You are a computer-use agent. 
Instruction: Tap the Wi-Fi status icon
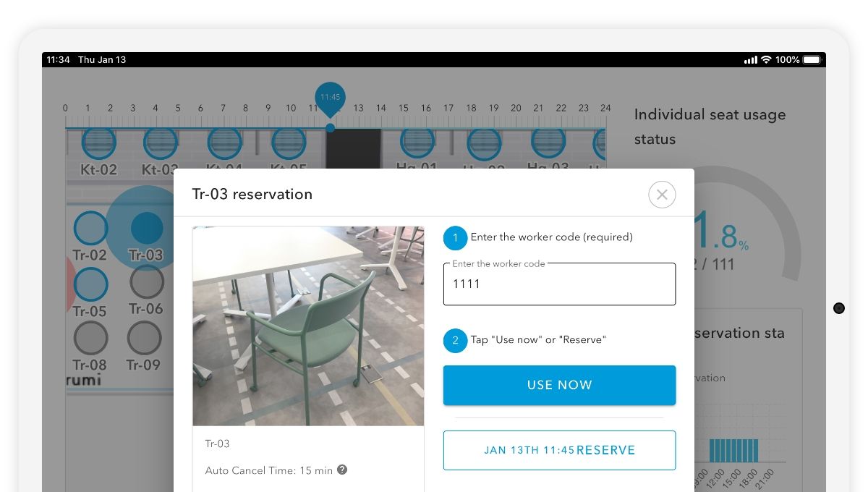[766, 59]
